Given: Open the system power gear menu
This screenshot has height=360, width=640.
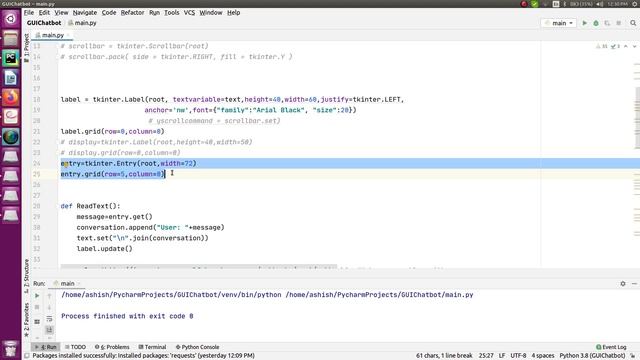Looking at the screenshot, I should (635, 4).
